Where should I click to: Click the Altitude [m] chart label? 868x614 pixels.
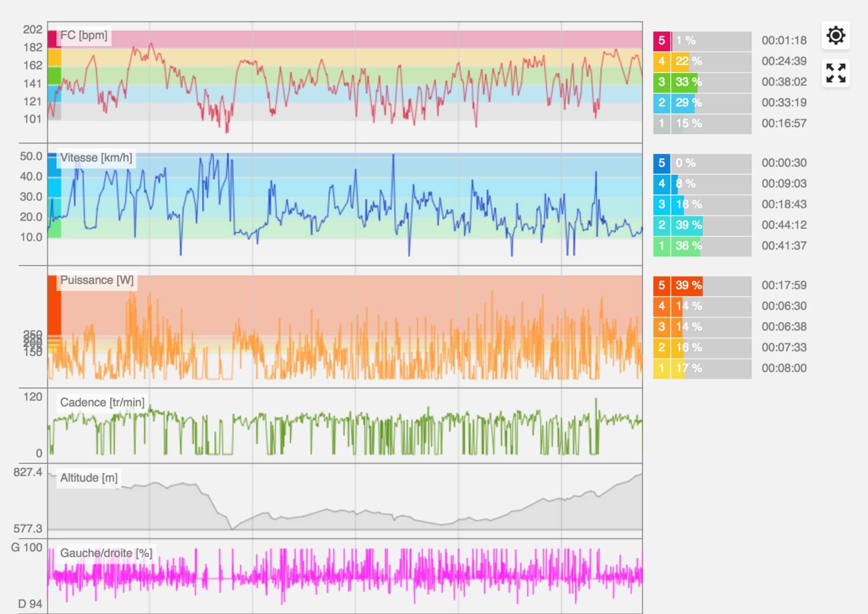[x=89, y=478]
